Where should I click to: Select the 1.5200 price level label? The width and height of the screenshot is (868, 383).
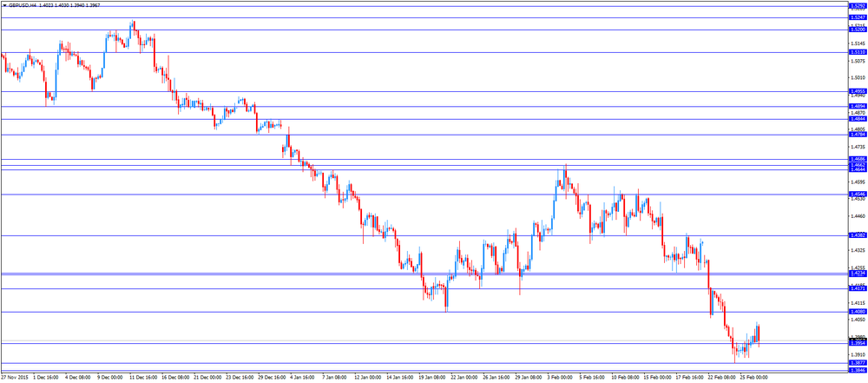pyautogui.click(x=858, y=30)
